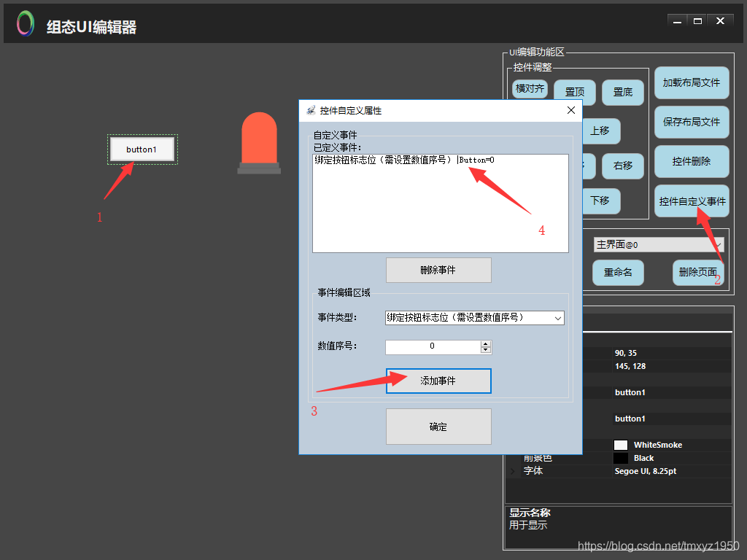
Task: Click the 横对齐 button
Action: coord(530,89)
